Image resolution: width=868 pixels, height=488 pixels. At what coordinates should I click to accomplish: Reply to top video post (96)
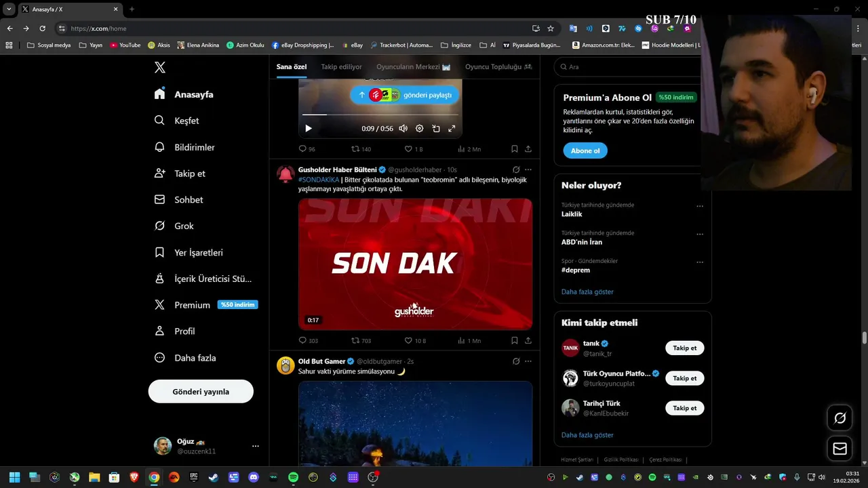coord(307,149)
